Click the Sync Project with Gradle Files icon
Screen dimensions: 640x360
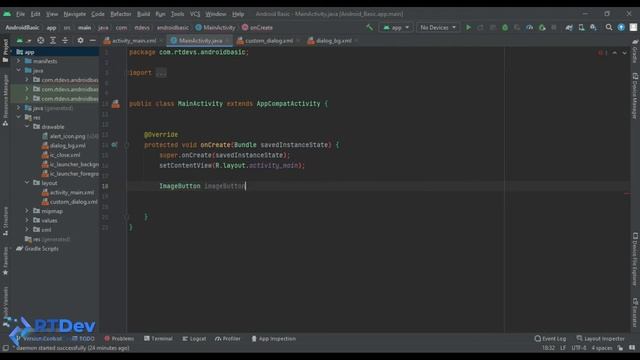coord(569,27)
